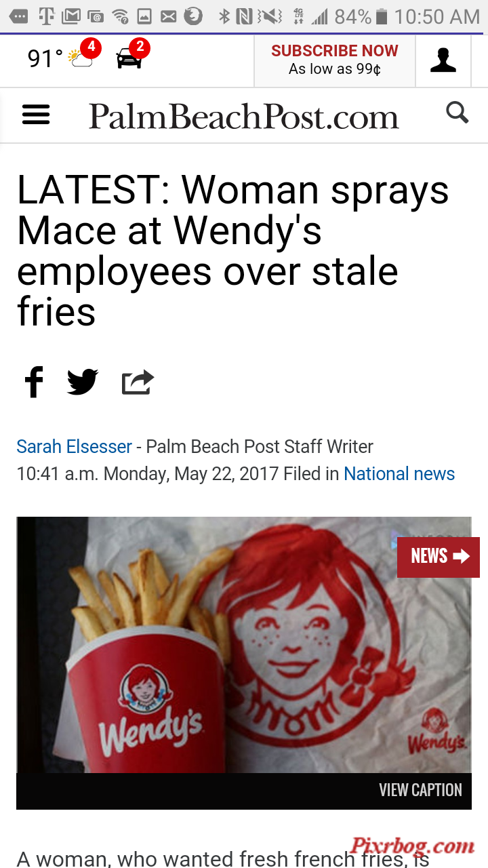Open the National news category link
The image size is (488, 868).
pos(399,473)
